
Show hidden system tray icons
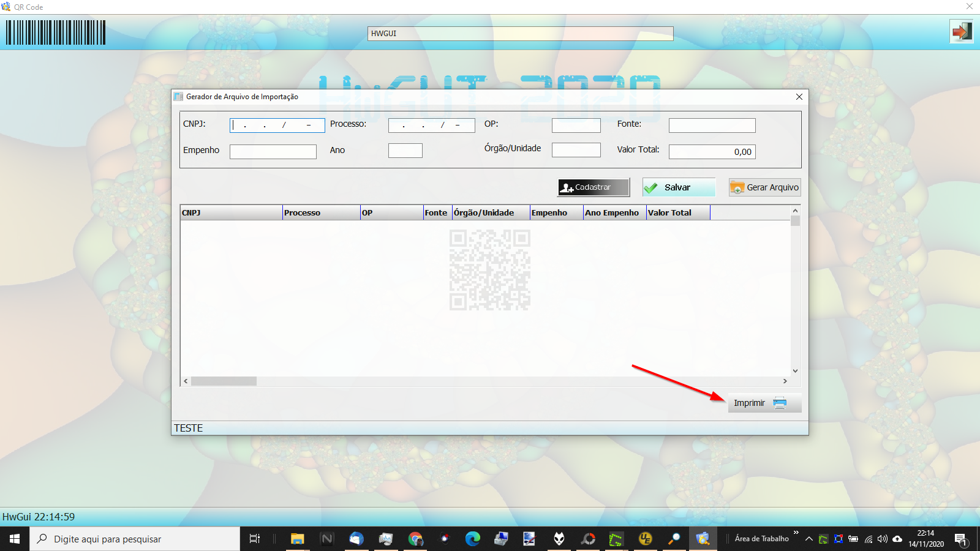pyautogui.click(x=809, y=539)
